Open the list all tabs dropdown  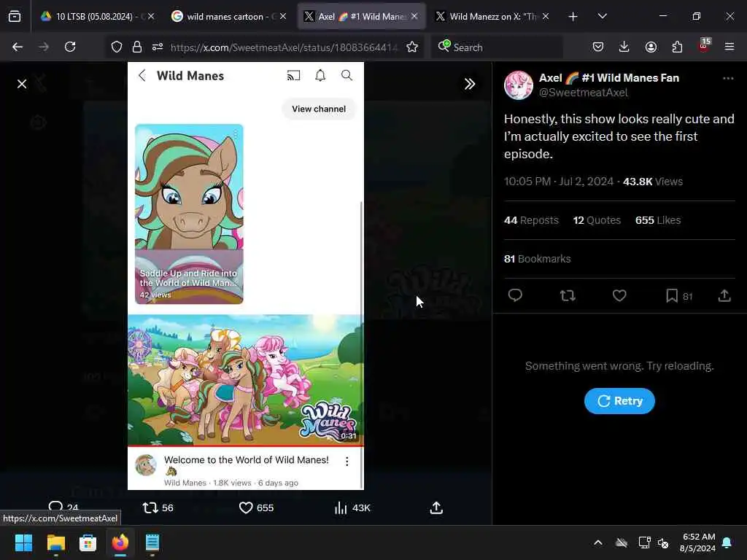tap(602, 17)
